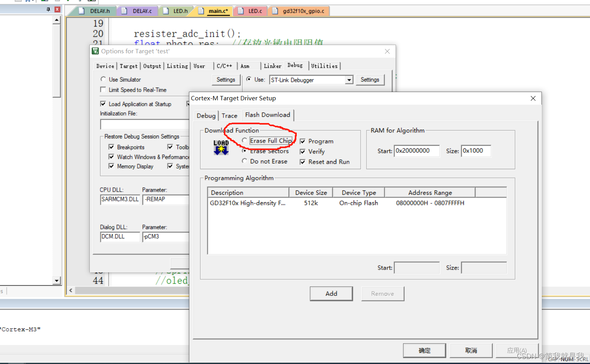590x364 pixels.
Task: Open the Asm tab in Options dialog
Action: [x=245, y=66]
